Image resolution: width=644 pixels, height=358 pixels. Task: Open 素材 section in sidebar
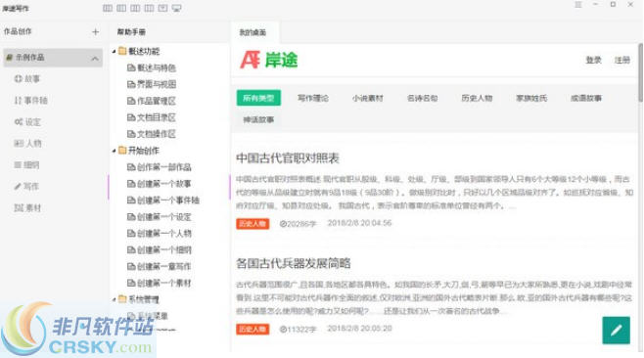click(27, 207)
